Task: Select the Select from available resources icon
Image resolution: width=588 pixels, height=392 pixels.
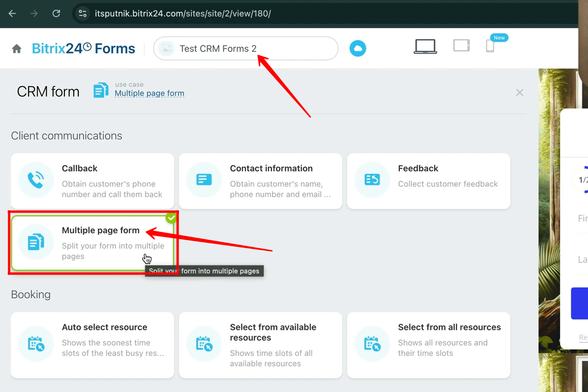Action: pyautogui.click(x=204, y=344)
